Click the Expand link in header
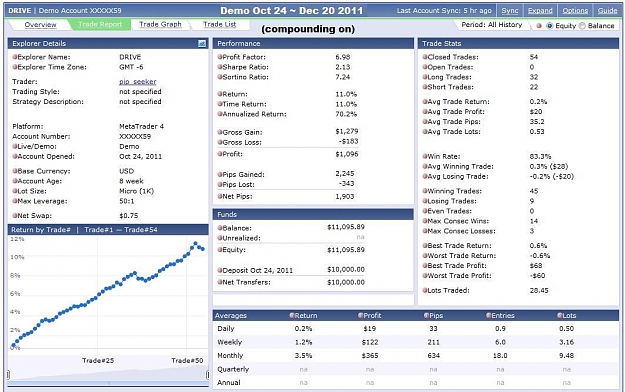Viewport: 625px width, 392px height. click(540, 11)
